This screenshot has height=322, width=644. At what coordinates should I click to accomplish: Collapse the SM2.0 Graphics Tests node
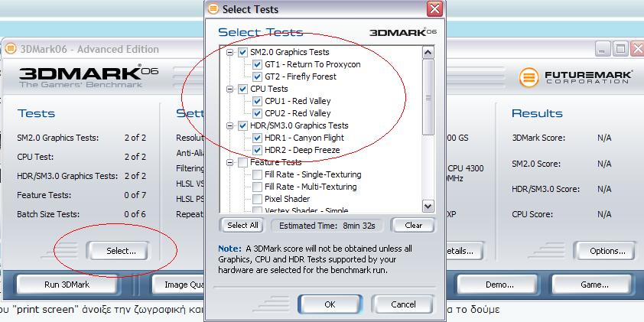[x=230, y=53]
